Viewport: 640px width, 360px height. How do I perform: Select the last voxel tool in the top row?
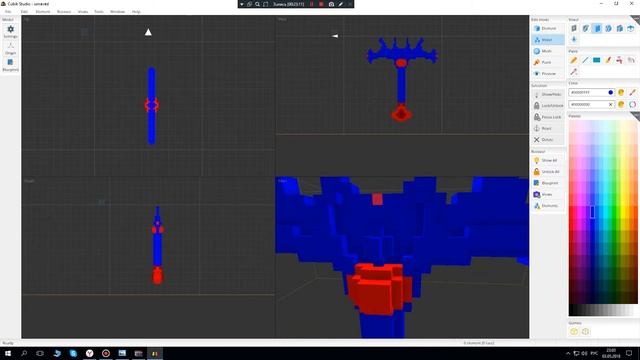pos(631,28)
